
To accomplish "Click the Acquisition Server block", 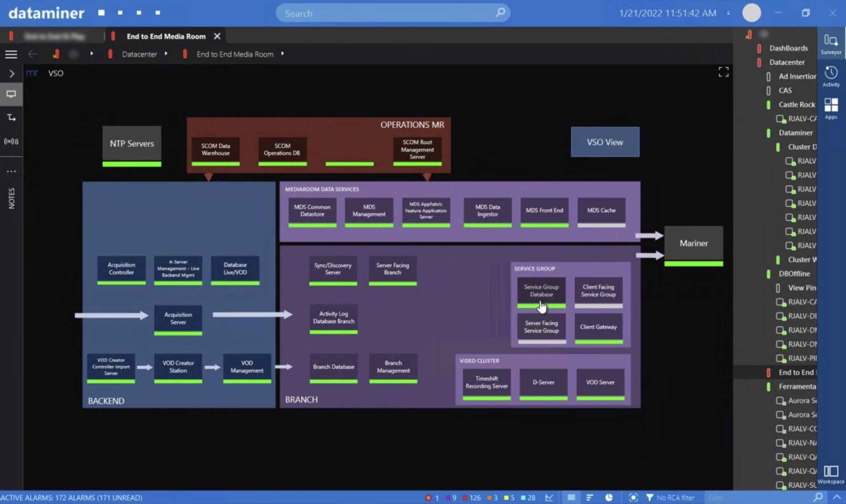I will point(178,320).
